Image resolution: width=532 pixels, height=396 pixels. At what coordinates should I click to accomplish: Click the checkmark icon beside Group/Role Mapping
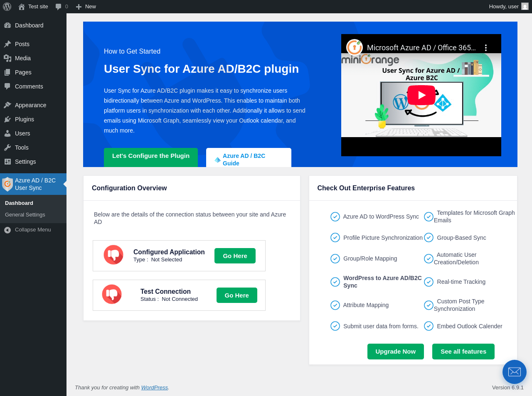click(x=335, y=258)
